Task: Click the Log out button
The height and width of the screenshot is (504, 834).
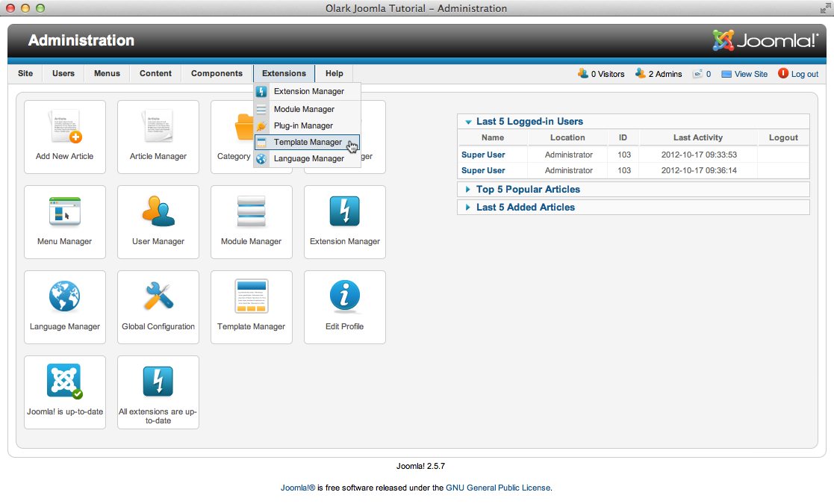Action: pos(803,73)
